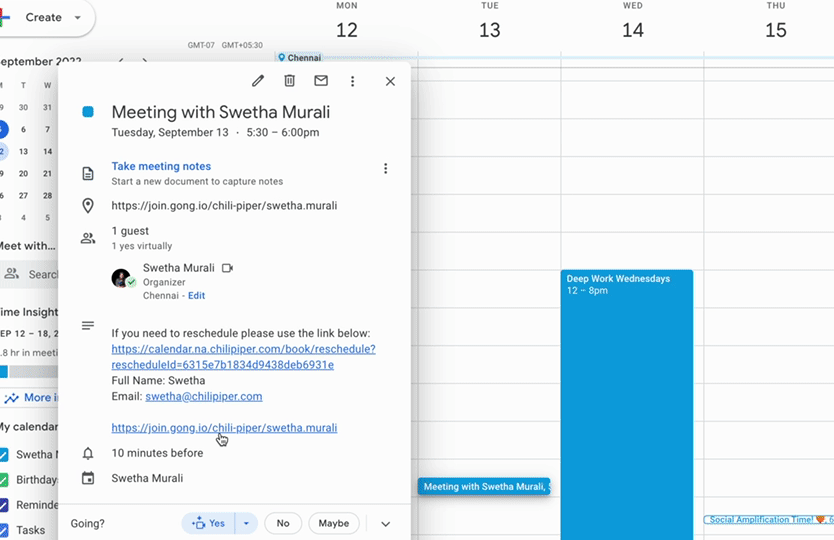Select date 27 in mini calendar
Screen dimensions: 834x540
pyautogui.click(x=23, y=195)
